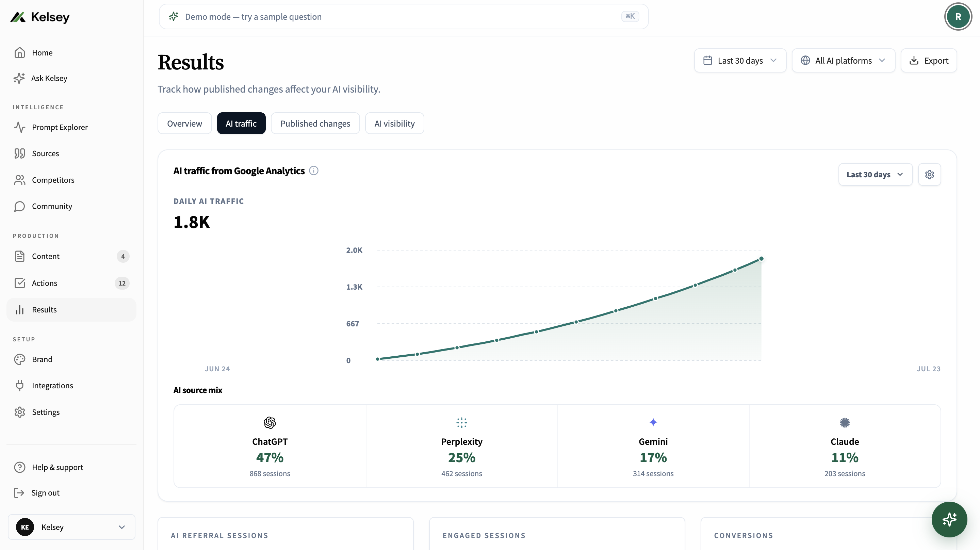Click the ⌘K shortcut badge
Screen dimensions: 980x550
click(630, 16)
